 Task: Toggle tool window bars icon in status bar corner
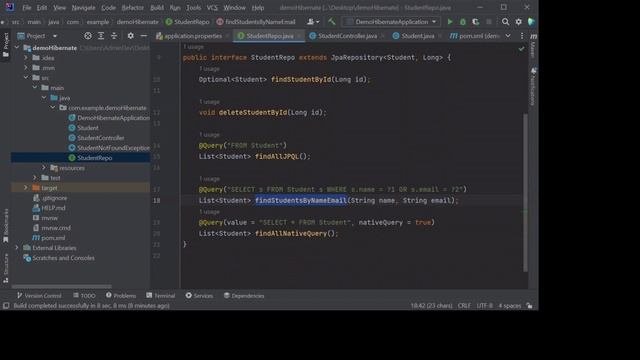[6, 305]
